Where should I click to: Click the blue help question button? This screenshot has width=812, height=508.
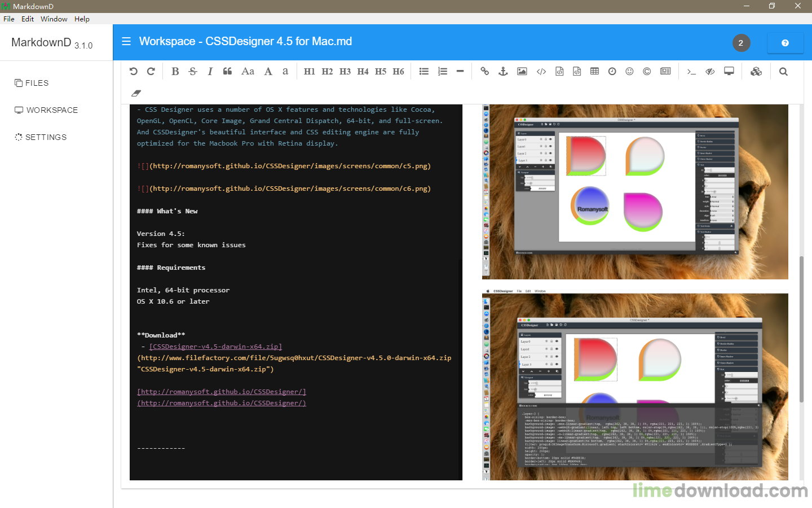[785, 43]
